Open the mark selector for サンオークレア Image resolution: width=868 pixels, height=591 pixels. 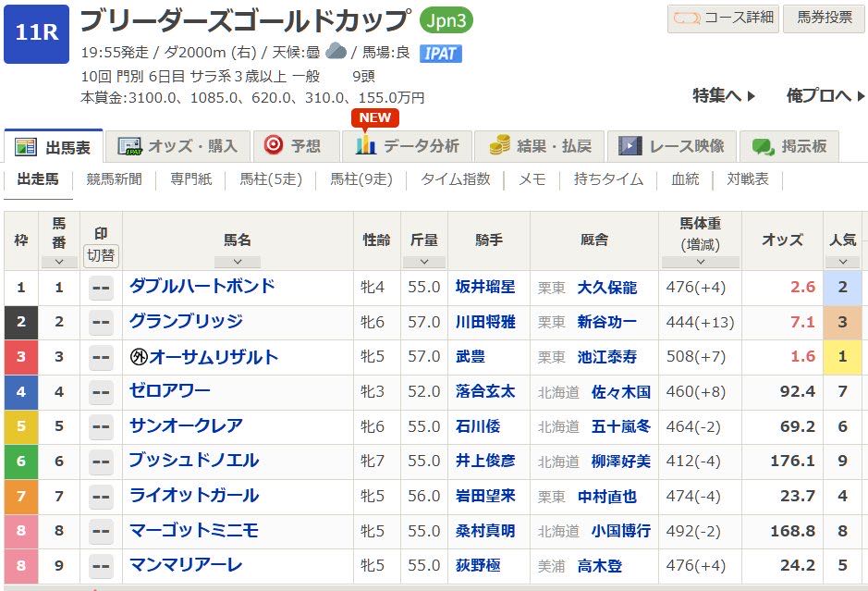point(101,427)
